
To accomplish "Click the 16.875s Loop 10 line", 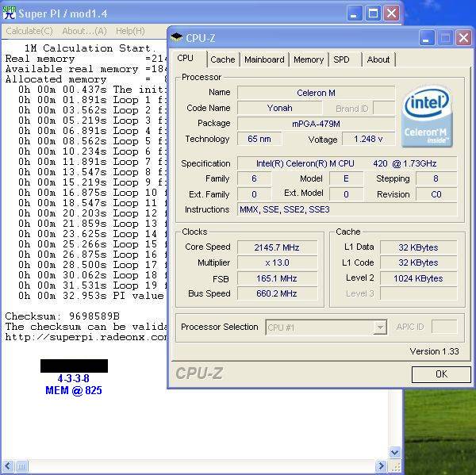I will pos(92,193).
